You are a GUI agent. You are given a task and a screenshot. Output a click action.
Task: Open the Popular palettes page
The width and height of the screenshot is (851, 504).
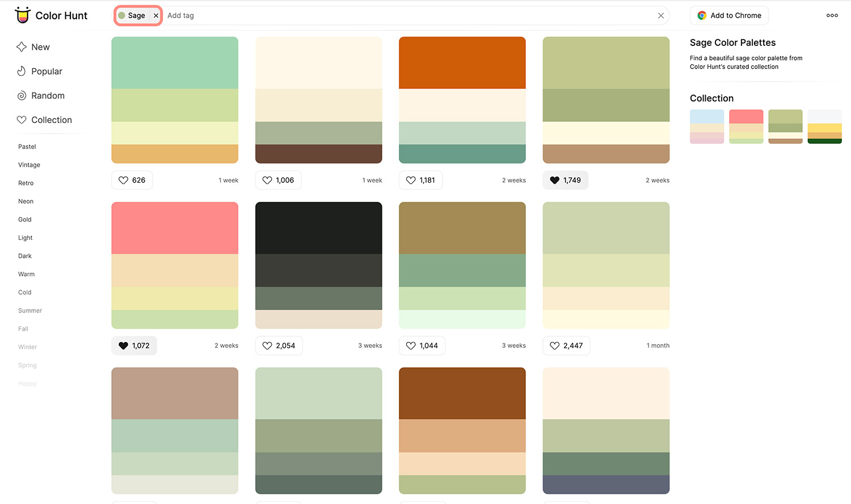tap(39, 71)
